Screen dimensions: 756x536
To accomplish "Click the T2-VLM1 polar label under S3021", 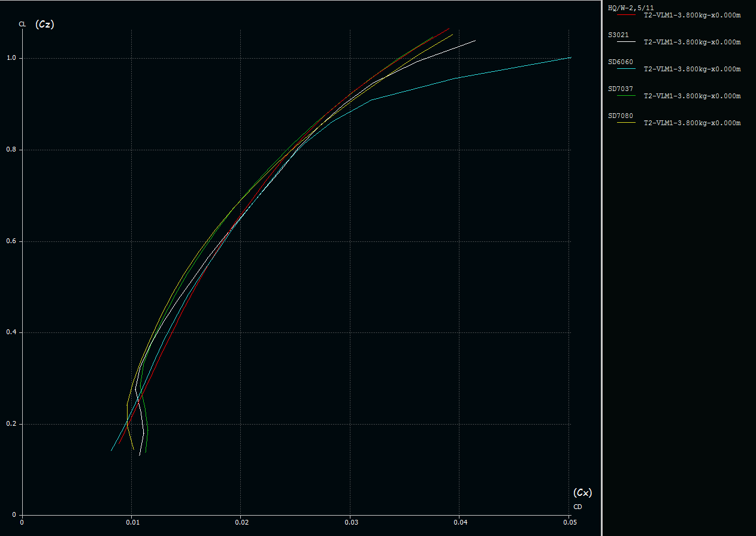I will tap(692, 42).
